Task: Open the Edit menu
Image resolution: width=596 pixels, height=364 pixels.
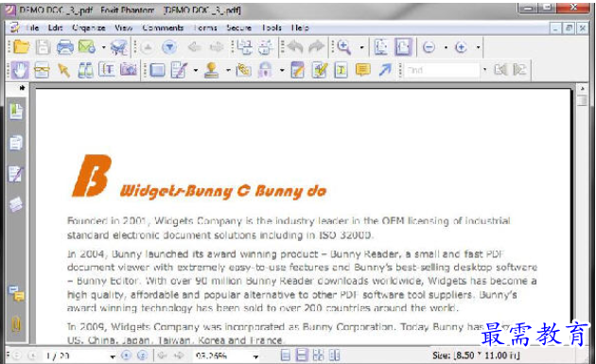Action: click(56, 27)
